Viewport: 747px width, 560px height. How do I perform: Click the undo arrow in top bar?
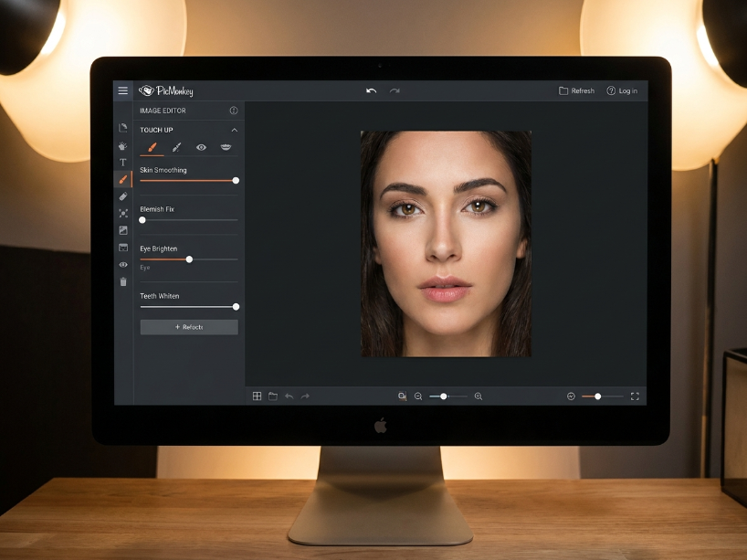point(371,90)
